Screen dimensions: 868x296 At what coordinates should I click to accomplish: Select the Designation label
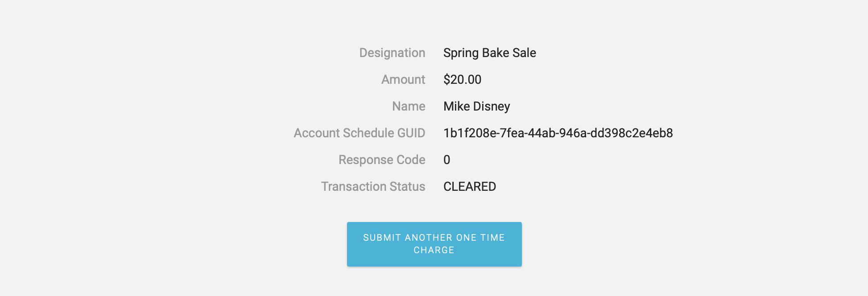[x=391, y=52]
